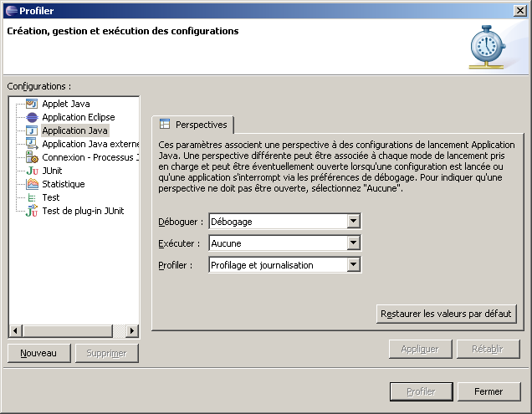Screen dimensions: 532x414
Task: Click the Applet Java icon in configurations
Action: 33,104
